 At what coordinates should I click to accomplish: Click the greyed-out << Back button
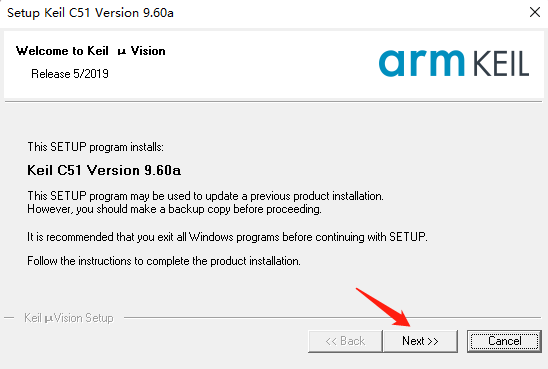[x=345, y=341]
